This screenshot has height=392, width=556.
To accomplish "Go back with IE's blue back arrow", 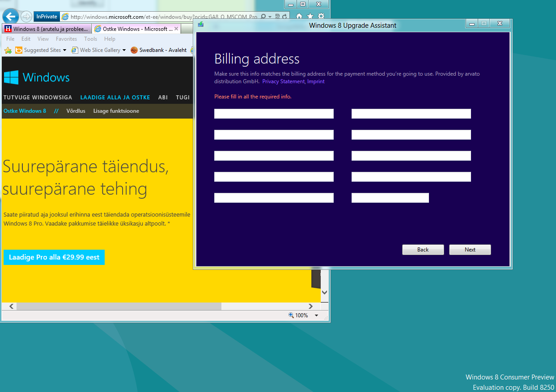I will click(x=11, y=17).
